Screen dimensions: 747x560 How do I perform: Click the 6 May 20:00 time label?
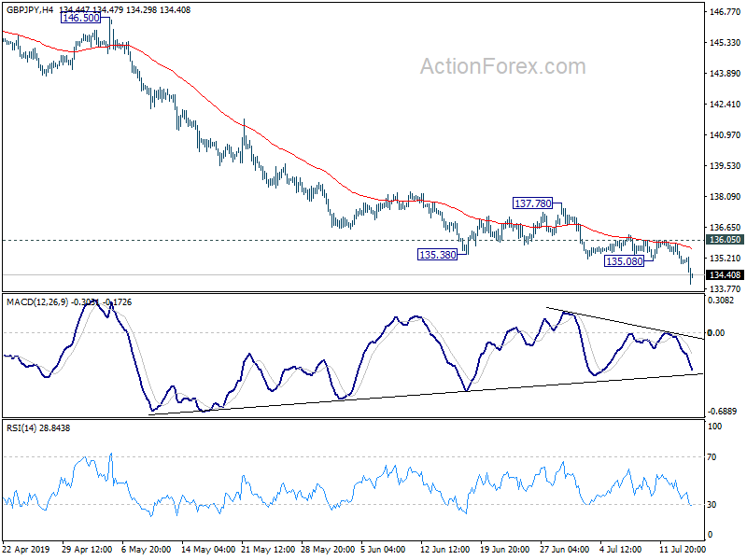click(x=147, y=550)
